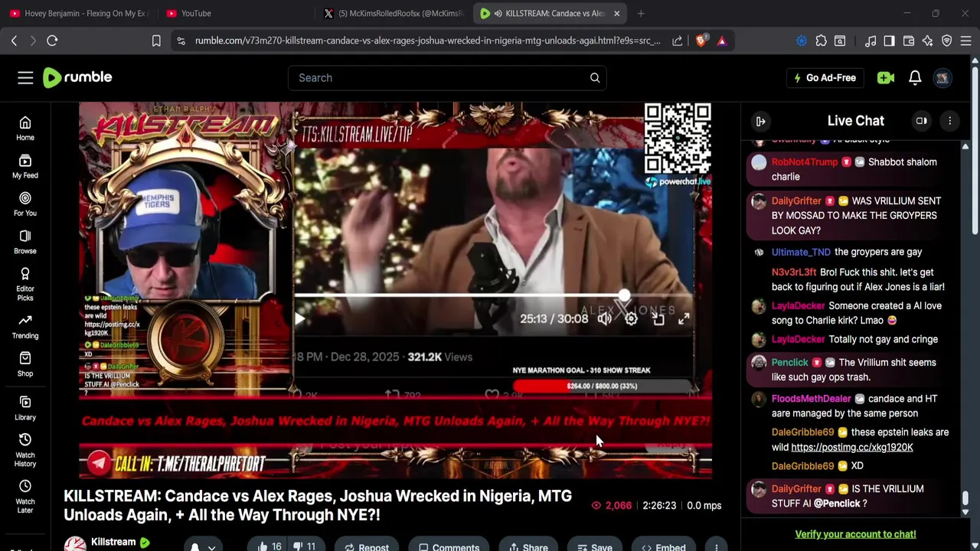The width and height of the screenshot is (980, 551).
Task: Click the Repost button
Action: [x=367, y=546]
